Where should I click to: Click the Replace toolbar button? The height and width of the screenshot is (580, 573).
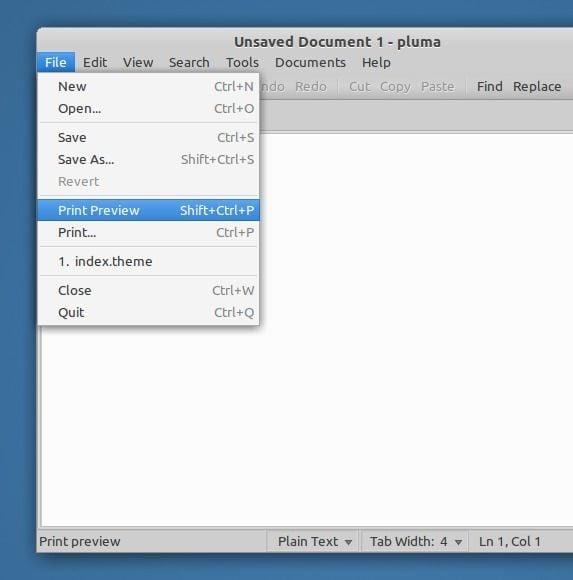click(537, 87)
